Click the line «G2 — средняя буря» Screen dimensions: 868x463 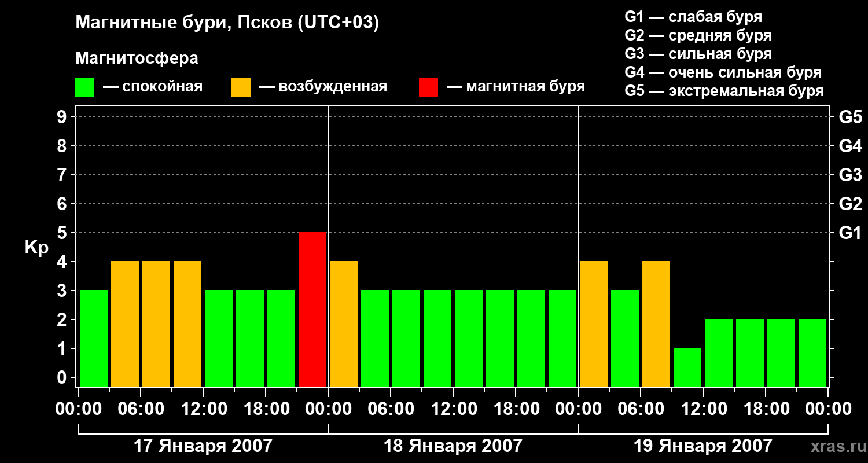click(698, 35)
